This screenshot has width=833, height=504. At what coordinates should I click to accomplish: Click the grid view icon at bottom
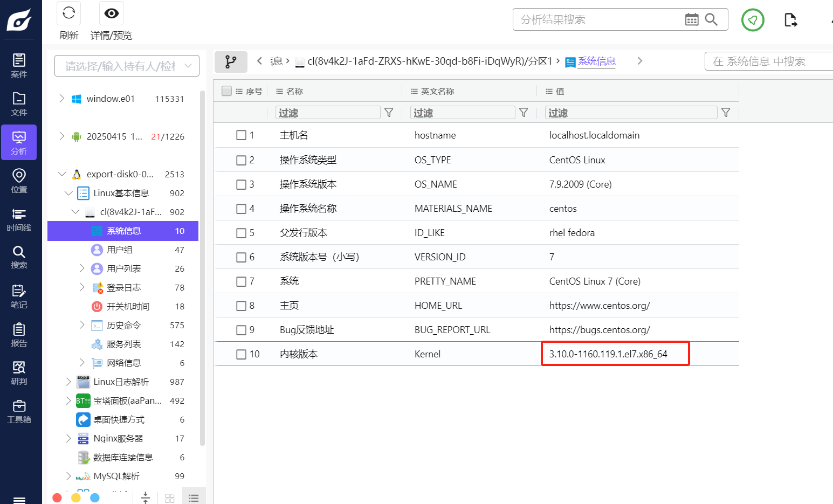click(x=170, y=498)
